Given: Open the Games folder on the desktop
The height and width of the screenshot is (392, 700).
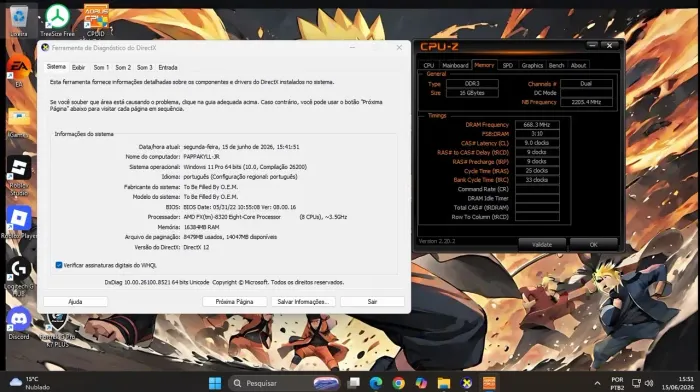Looking at the screenshot, I should tap(19, 121).
